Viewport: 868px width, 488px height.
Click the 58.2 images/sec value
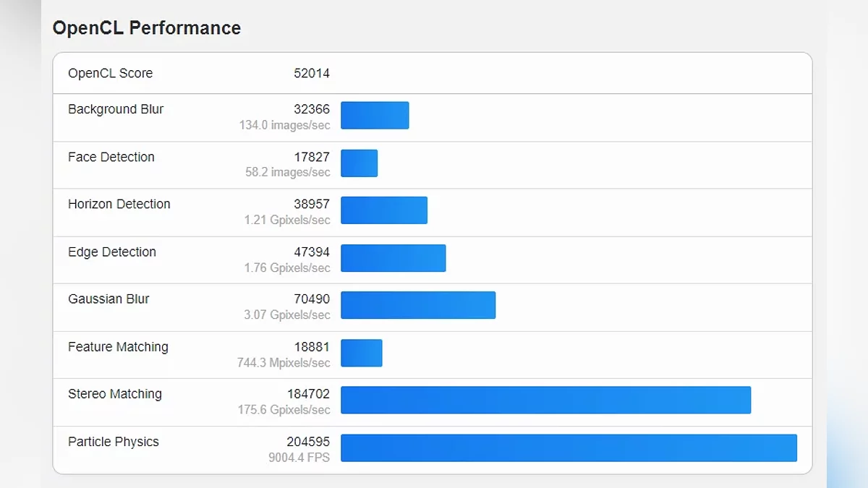(287, 173)
